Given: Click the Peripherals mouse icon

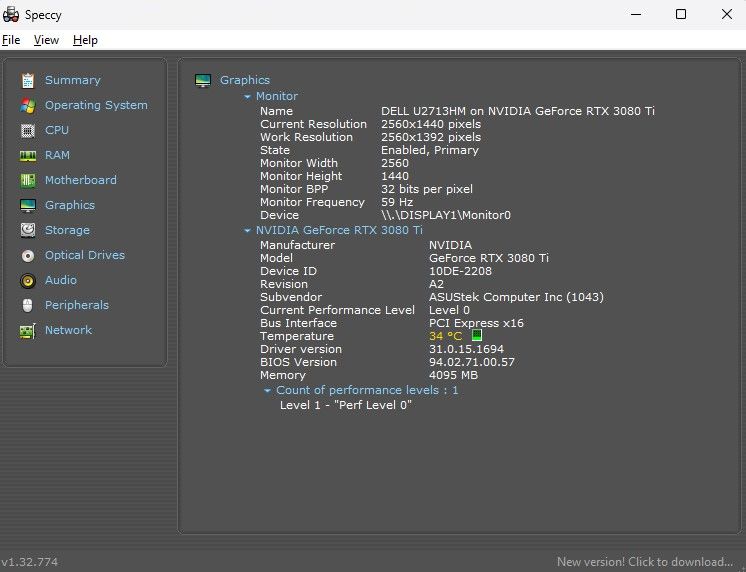Looking at the screenshot, I should tap(28, 306).
